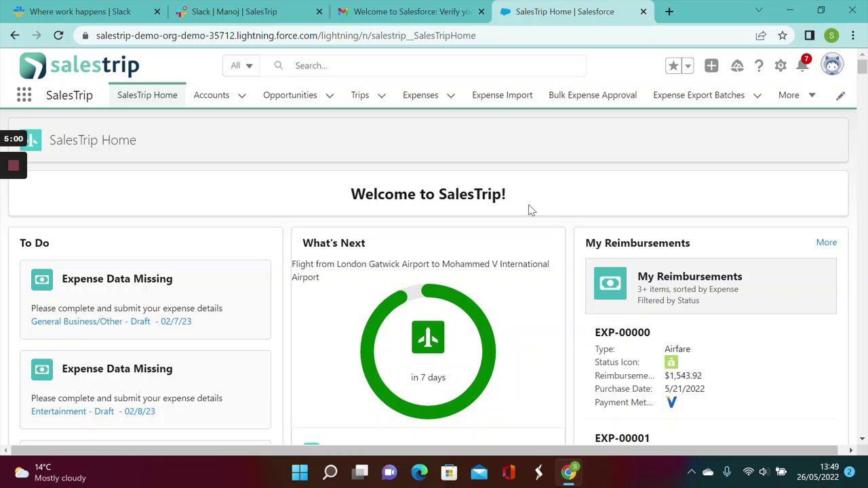868x488 pixels.
Task: Open the user profile avatar
Action: (832, 65)
